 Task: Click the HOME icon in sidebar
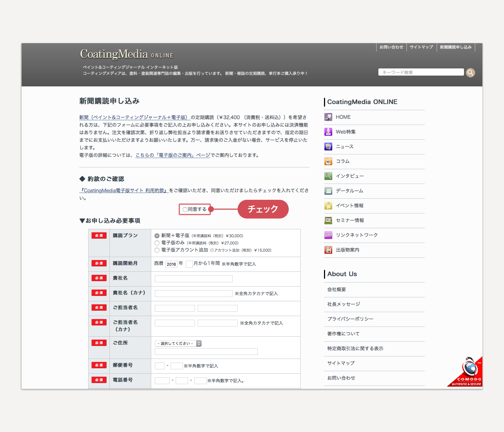click(x=328, y=117)
